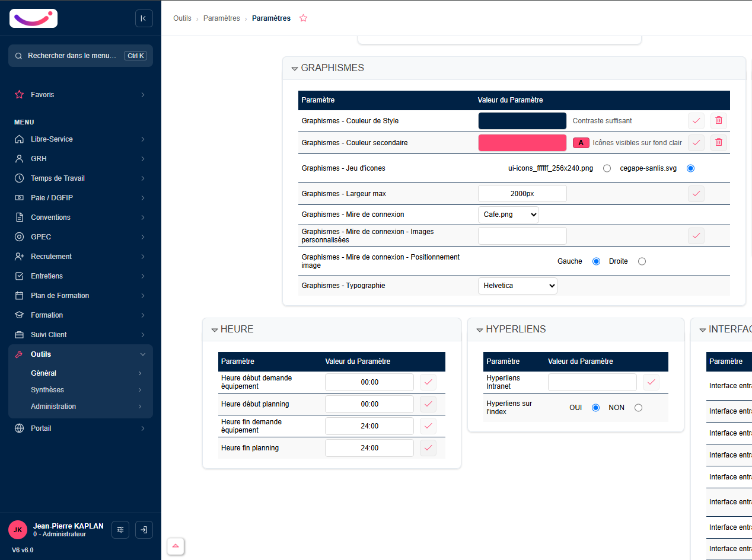Collapse the HYPERLIENS section
The height and width of the screenshot is (560, 752).
480,330
